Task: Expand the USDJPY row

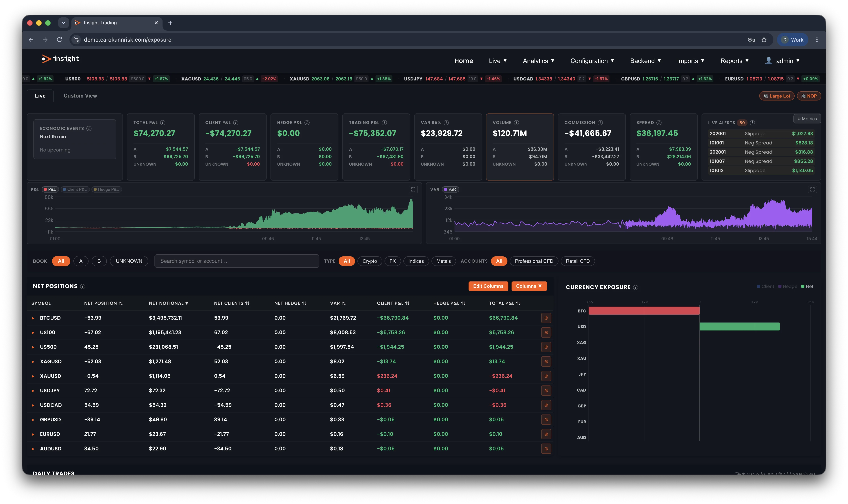Action: tap(33, 391)
